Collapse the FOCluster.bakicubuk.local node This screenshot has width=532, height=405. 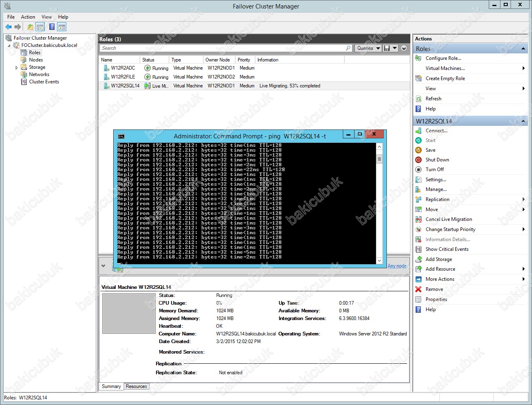(9, 46)
